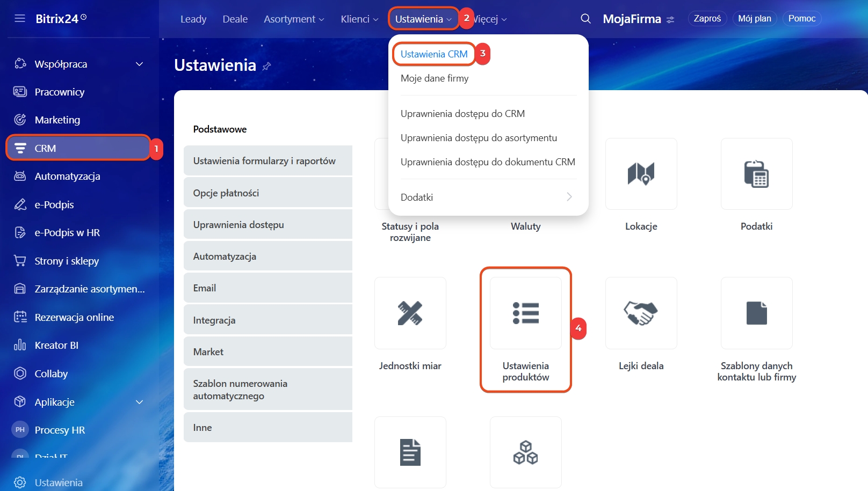Expand the Aplikacje sidebar section chevron
Image resolution: width=868 pixels, height=491 pixels.
pos(140,402)
